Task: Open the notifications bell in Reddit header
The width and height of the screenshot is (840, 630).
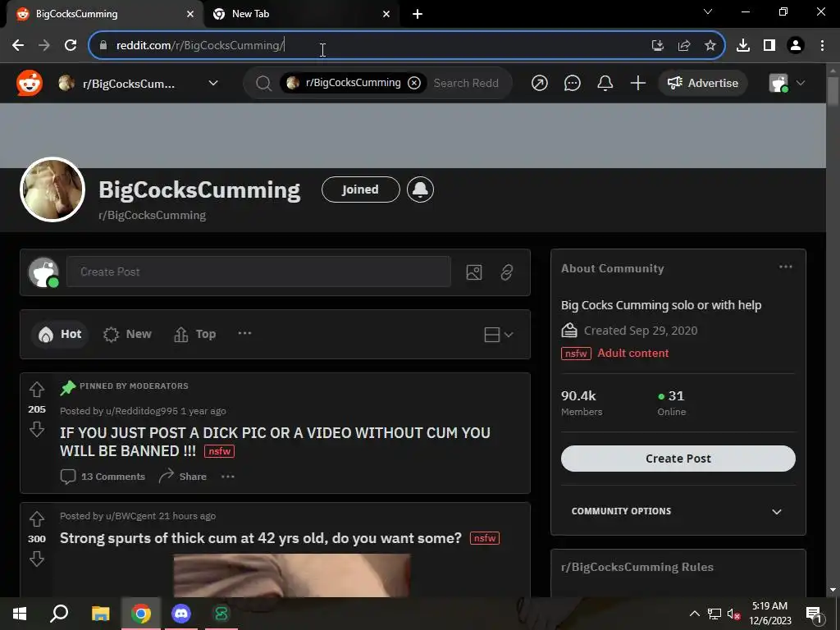Action: coord(605,83)
